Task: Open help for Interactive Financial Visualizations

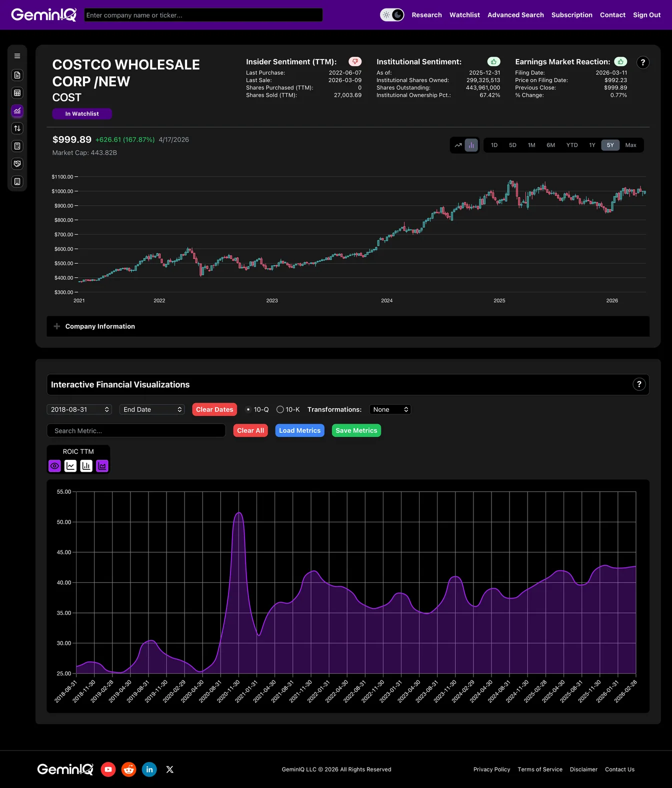Action: [639, 384]
